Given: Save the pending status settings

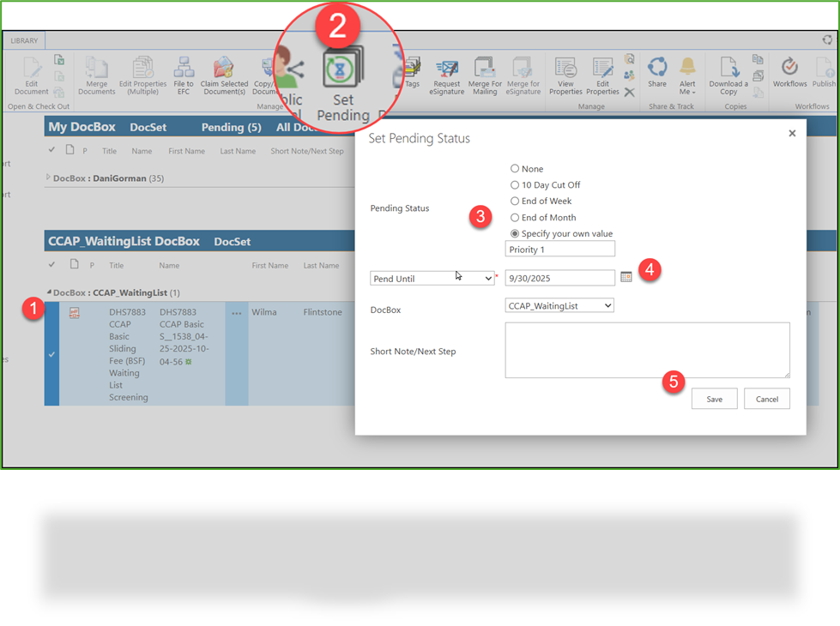Looking at the screenshot, I should tap(714, 398).
